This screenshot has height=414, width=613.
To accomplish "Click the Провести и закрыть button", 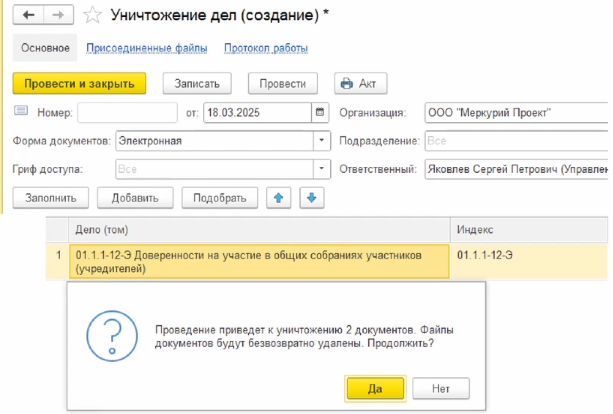I will (79, 83).
